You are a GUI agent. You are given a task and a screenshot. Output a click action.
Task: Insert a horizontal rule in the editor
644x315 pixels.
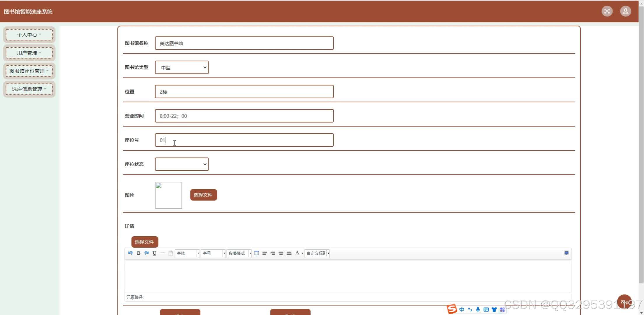(163, 253)
